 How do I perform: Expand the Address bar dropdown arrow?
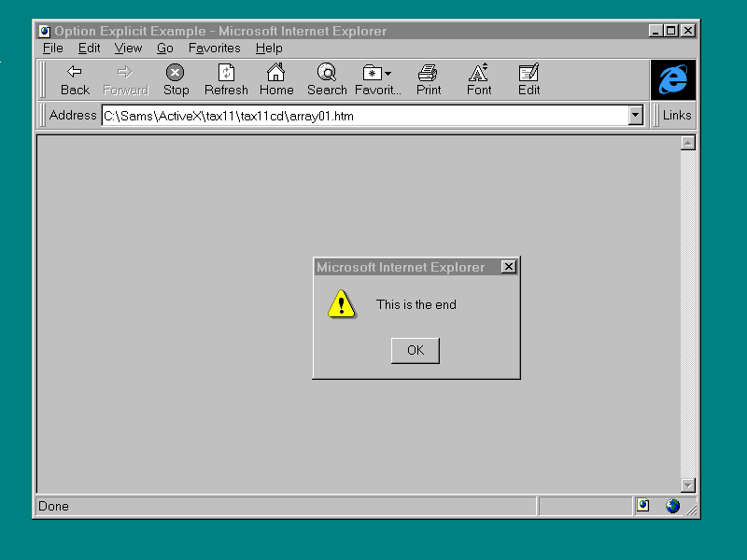636,115
